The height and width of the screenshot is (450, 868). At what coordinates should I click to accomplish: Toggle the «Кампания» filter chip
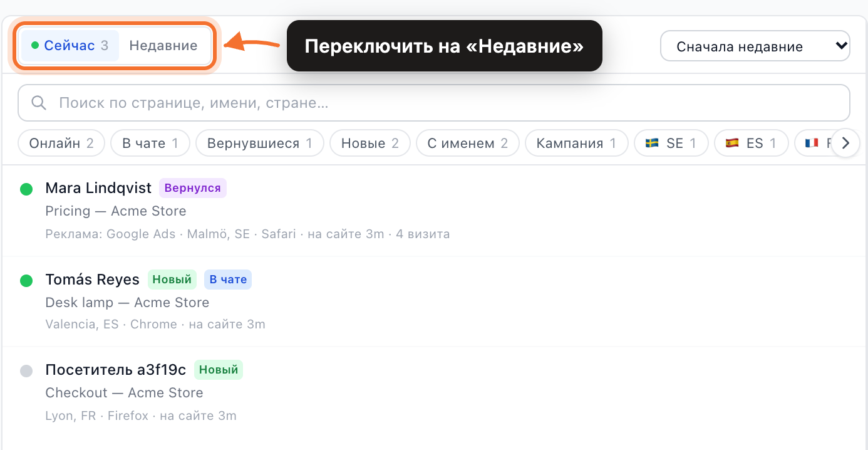(576, 143)
